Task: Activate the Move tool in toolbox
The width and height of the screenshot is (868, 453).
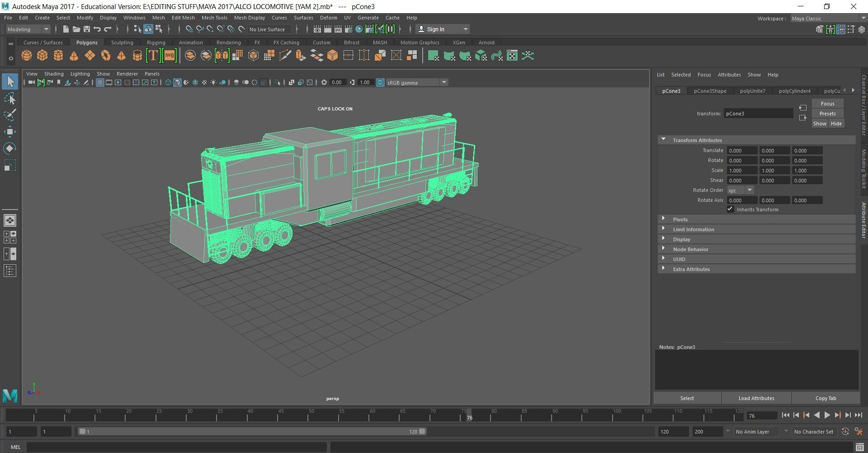Action: point(10,132)
